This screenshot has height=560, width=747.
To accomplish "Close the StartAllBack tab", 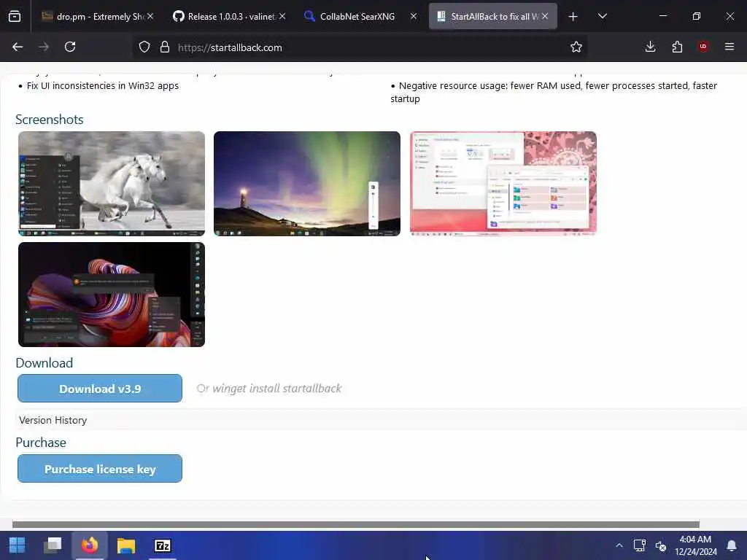I will (x=545, y=16).
